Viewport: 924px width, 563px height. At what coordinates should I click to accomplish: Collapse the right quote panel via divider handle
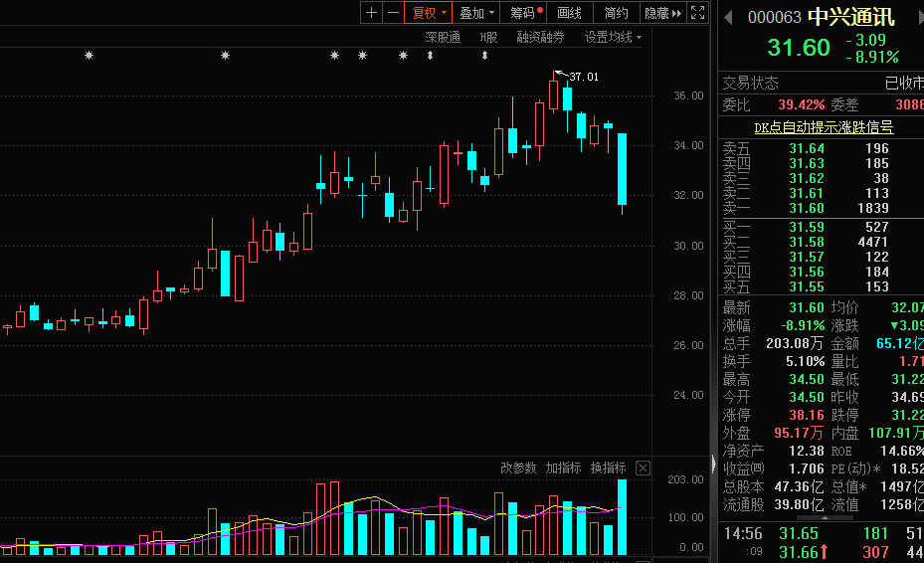coord(713,464)
